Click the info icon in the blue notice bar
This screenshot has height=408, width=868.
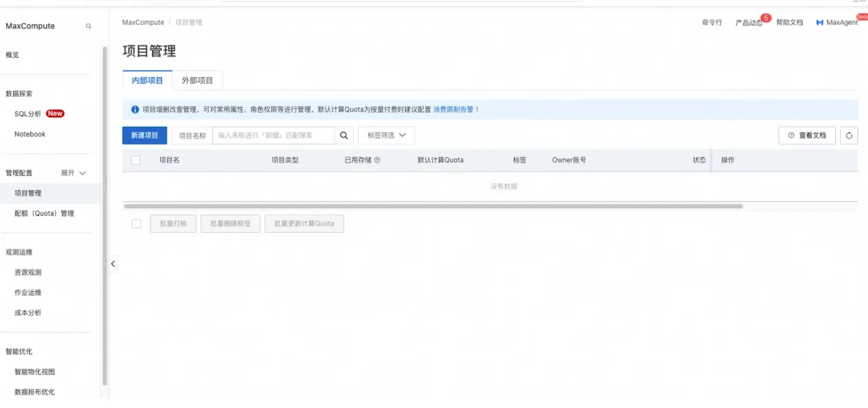pyautogui.click(x=135, y=109)
